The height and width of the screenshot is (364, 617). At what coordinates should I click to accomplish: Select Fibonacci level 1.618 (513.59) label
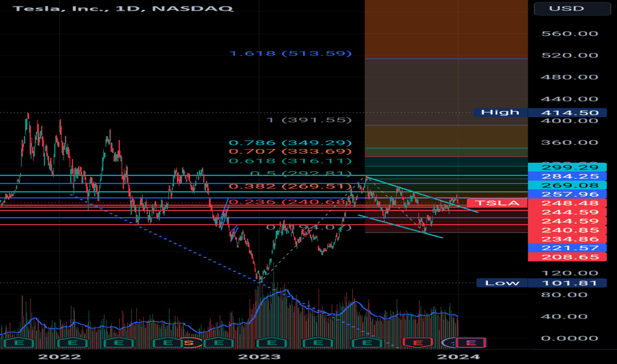(x=291, y=53)
